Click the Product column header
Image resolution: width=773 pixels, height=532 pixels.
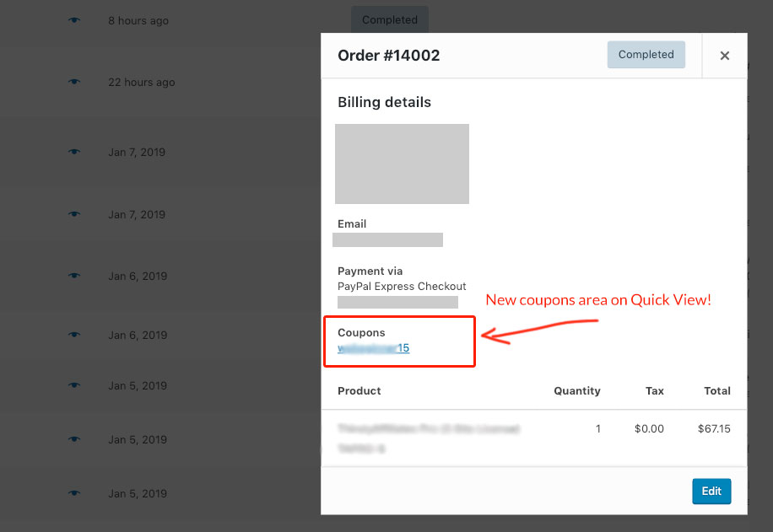(359, 391)
